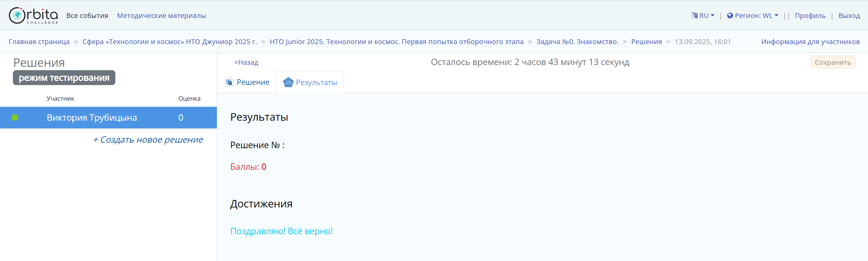Click the globe icon next to Регион
Screen dimensions: 868x261
(730, 16)
